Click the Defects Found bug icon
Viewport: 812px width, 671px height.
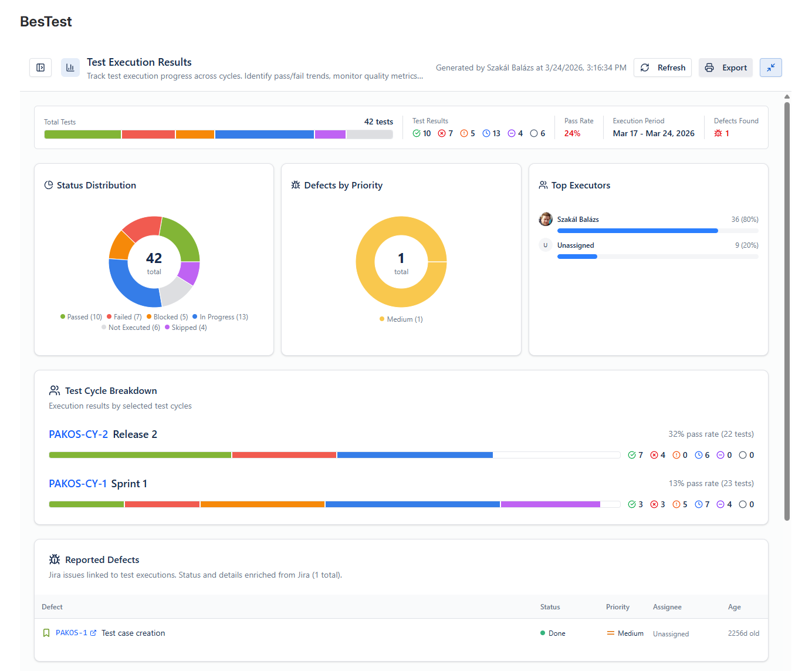(x=718, y=133)
